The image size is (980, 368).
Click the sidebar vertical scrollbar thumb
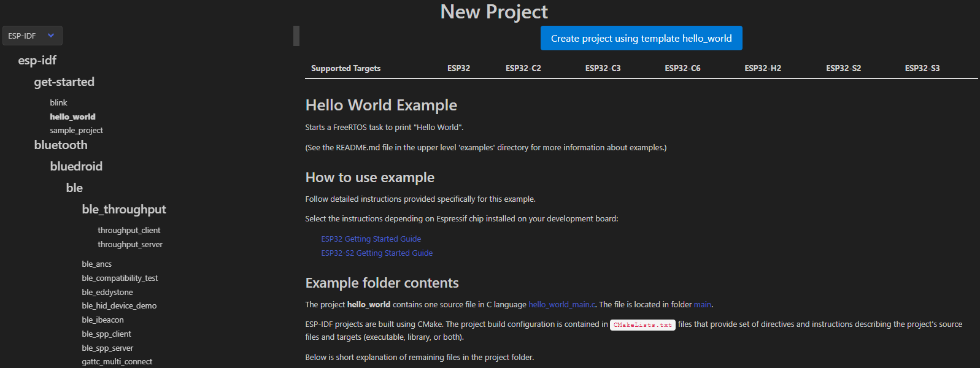point(296,36)
